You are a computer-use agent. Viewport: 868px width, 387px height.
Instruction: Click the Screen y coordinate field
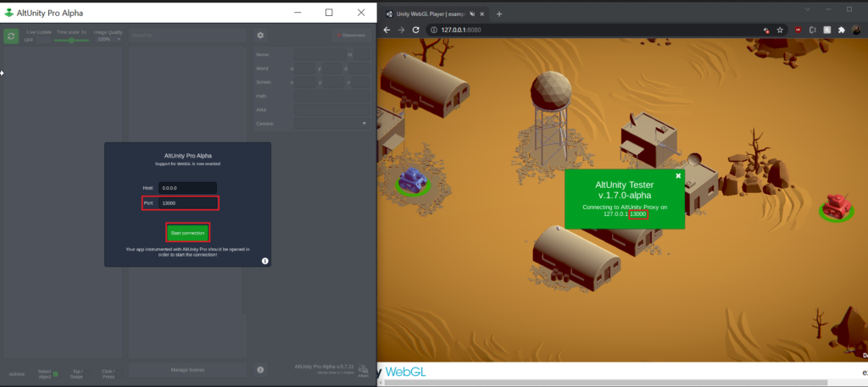pos(334,82)
